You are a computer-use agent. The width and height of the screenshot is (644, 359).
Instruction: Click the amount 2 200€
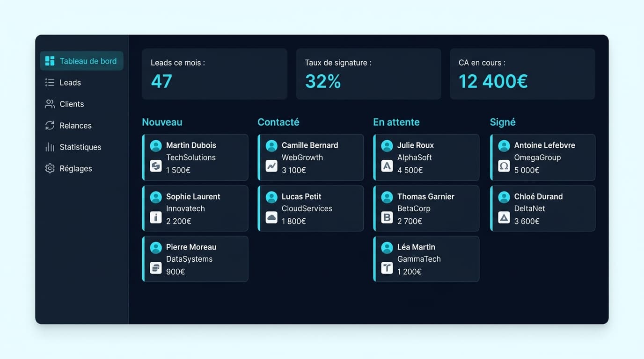click(x=179, y=221)
